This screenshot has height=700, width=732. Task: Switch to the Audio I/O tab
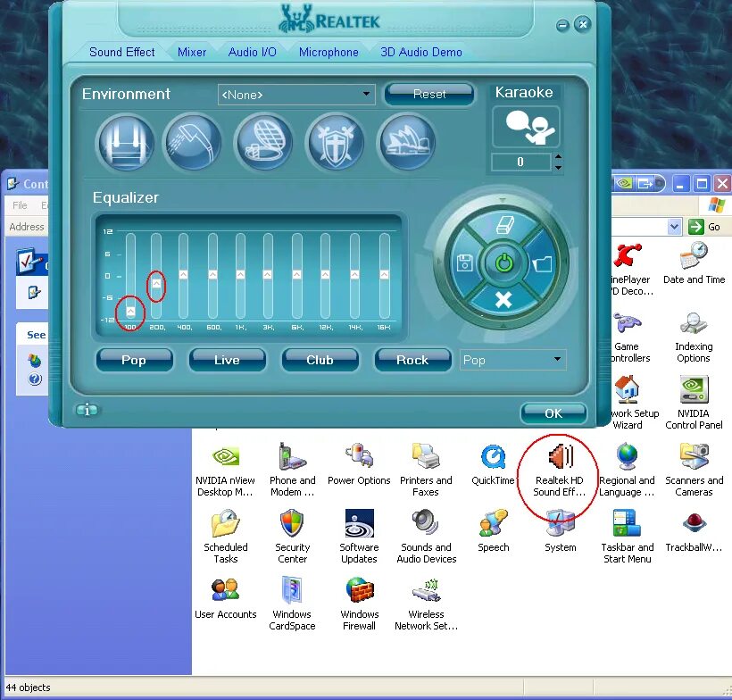click(x=252, y=52)
